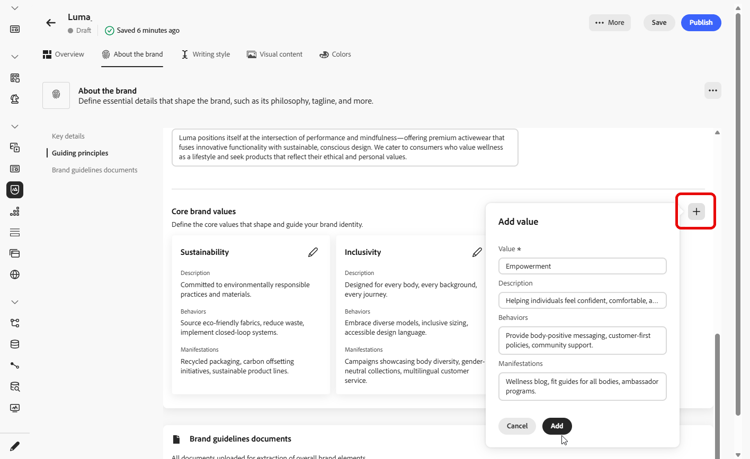Open the Writing style tab

205,54
